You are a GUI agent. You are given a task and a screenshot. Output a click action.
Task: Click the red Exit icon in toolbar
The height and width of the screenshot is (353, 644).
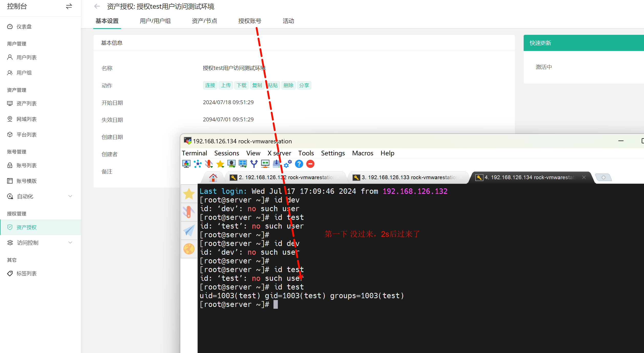[310, 164]
